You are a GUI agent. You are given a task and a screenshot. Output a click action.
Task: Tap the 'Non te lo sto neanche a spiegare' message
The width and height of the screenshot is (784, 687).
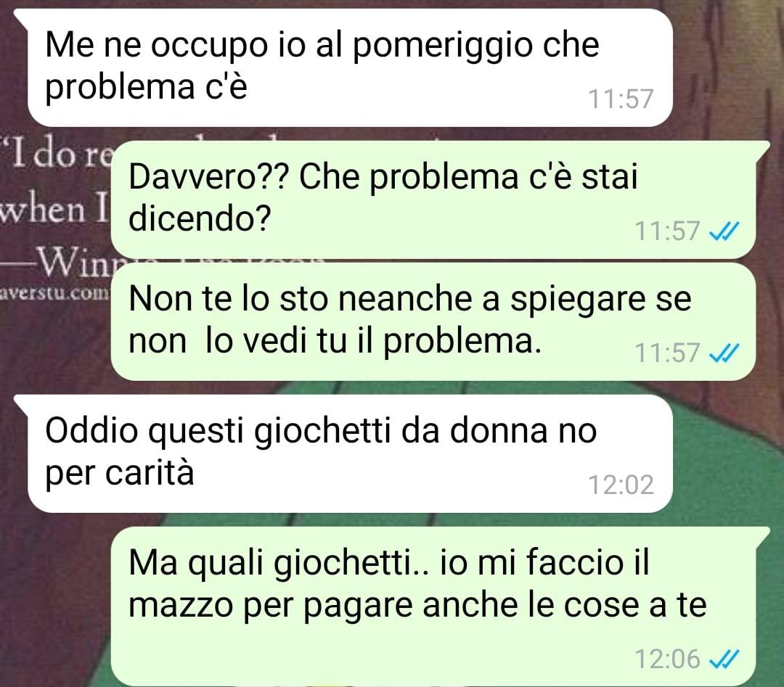tap(433, 322)
